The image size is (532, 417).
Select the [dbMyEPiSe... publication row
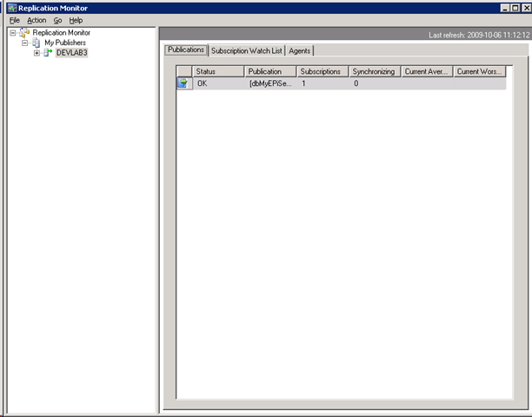click(269, 83)
